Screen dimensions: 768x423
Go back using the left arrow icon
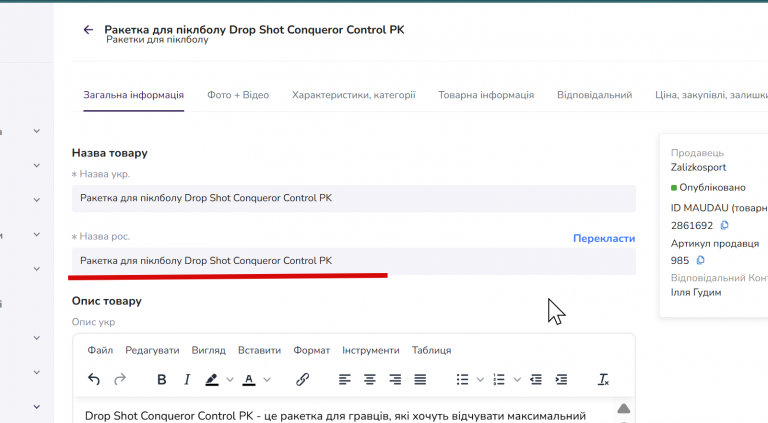88,30
